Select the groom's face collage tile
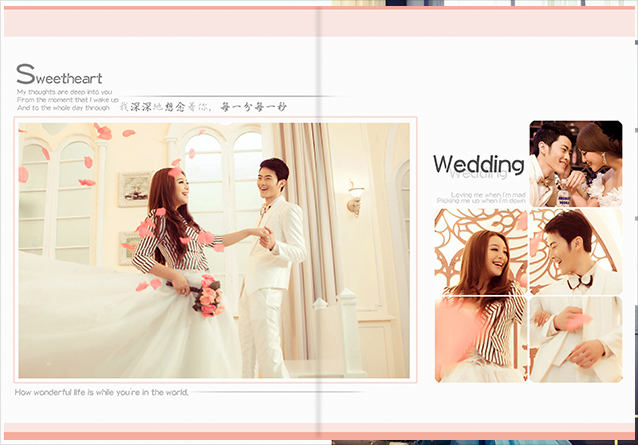Image resolution: width=638 pixels, height=445 pixels. click(575, 250)
